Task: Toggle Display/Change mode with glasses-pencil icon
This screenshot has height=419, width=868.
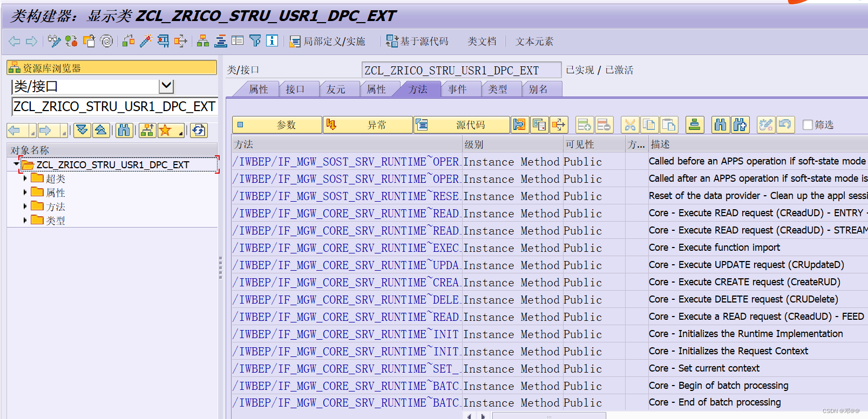Action: pos(54,41)
